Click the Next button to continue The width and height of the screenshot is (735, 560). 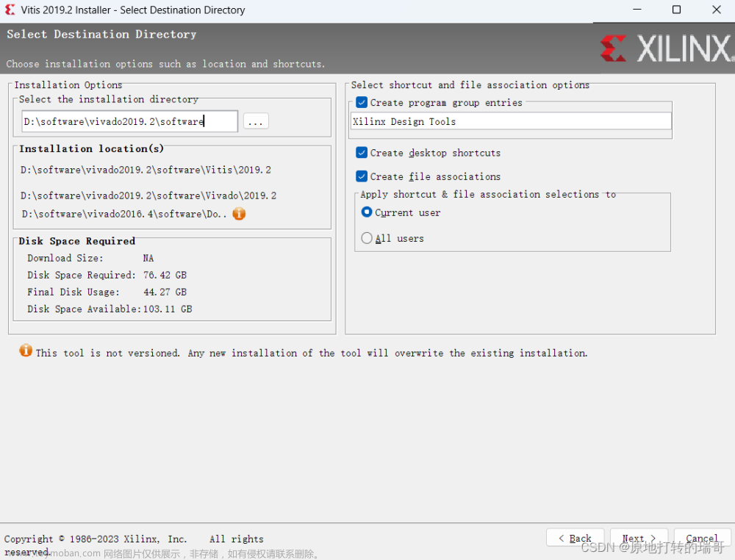(x=638, y=537)
